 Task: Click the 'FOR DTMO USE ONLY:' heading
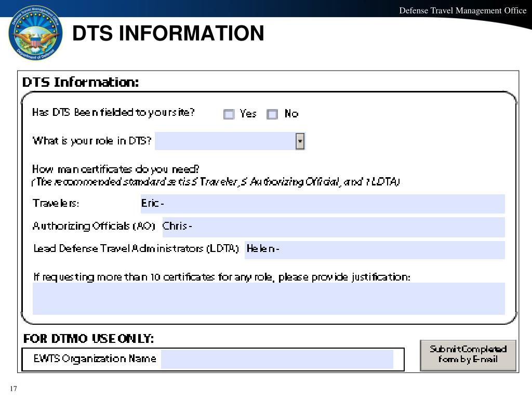coord(88,339)
